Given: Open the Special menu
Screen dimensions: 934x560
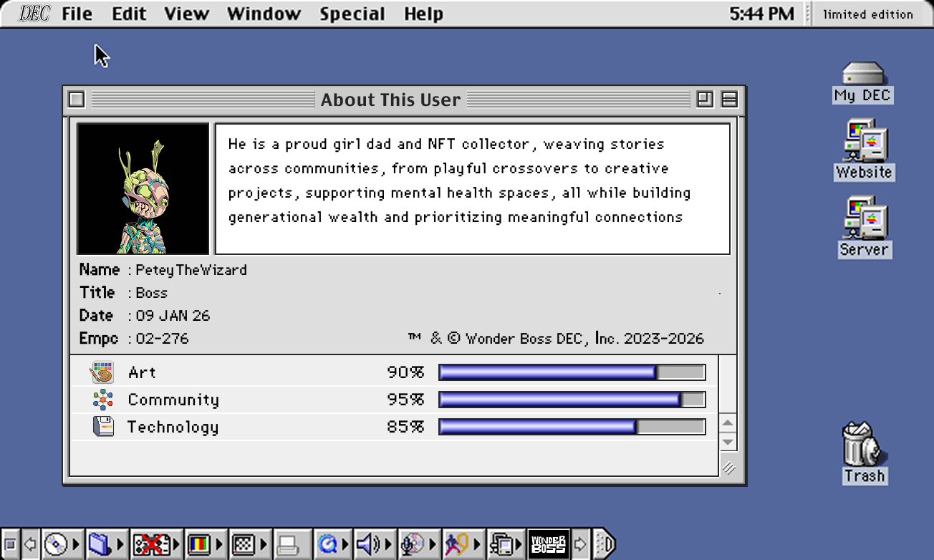Looking at the screenshot, I should point(352,14).
